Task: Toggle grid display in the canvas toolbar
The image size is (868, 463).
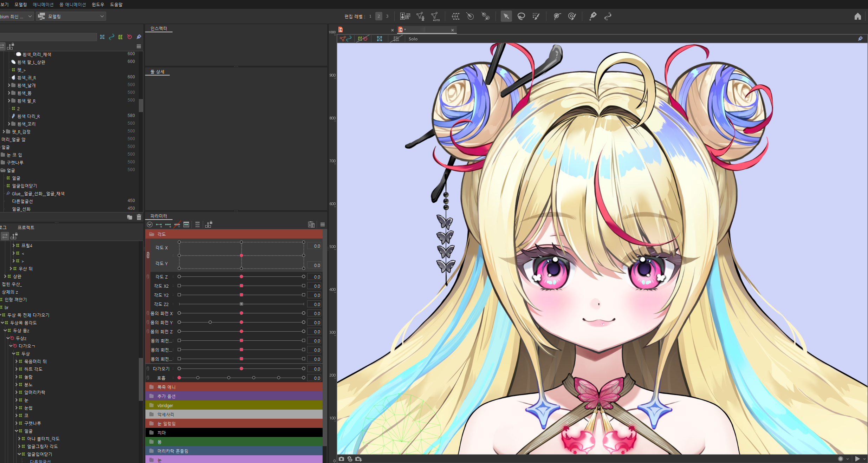Action: [396, 39]
